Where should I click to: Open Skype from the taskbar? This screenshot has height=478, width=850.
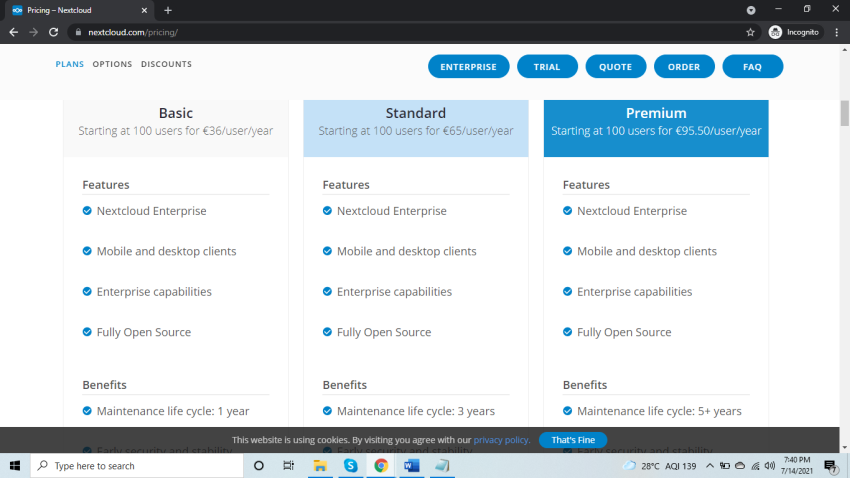(x=351, y=466)
